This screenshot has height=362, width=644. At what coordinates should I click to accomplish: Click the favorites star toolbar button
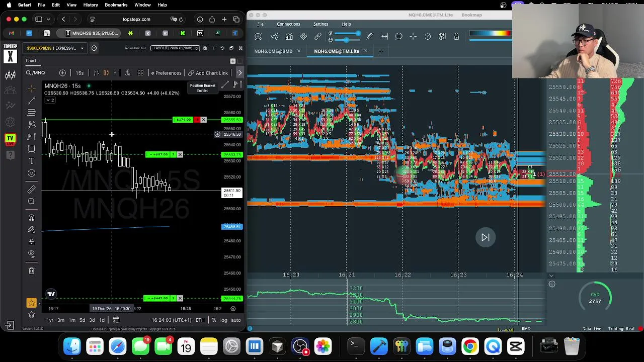(x=31, y=303)
